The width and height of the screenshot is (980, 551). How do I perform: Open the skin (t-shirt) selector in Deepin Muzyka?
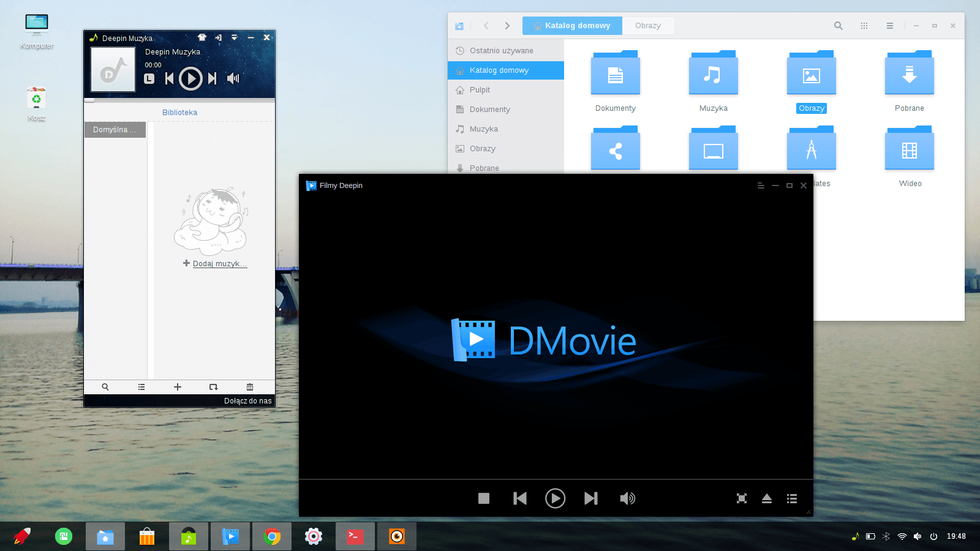[202, 37]
